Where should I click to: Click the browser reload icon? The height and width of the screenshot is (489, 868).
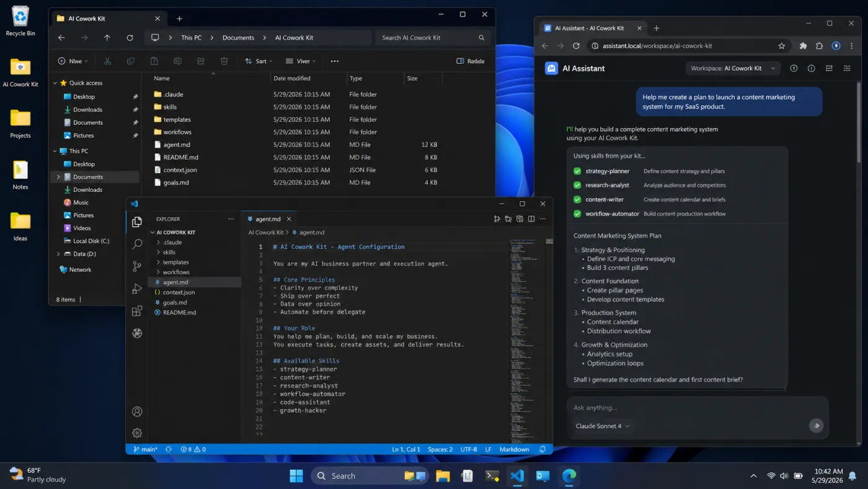pyautogui.click(x=576, y=46)
